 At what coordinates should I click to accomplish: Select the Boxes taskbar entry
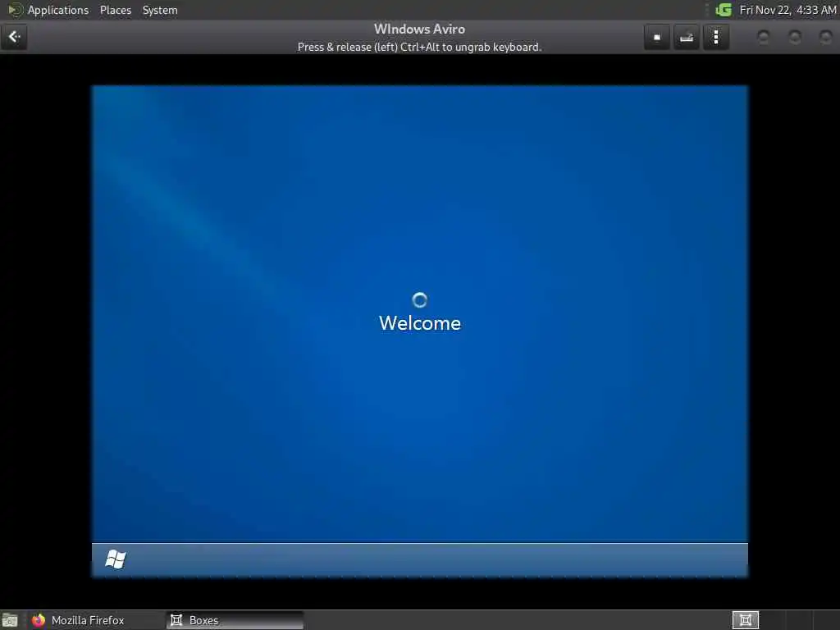pos(235,620)
